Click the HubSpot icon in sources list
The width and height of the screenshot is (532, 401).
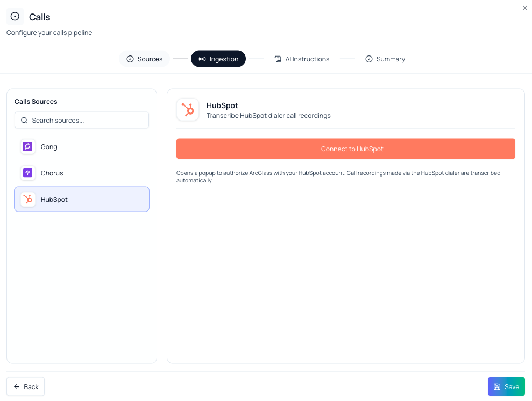pos(28,199)
